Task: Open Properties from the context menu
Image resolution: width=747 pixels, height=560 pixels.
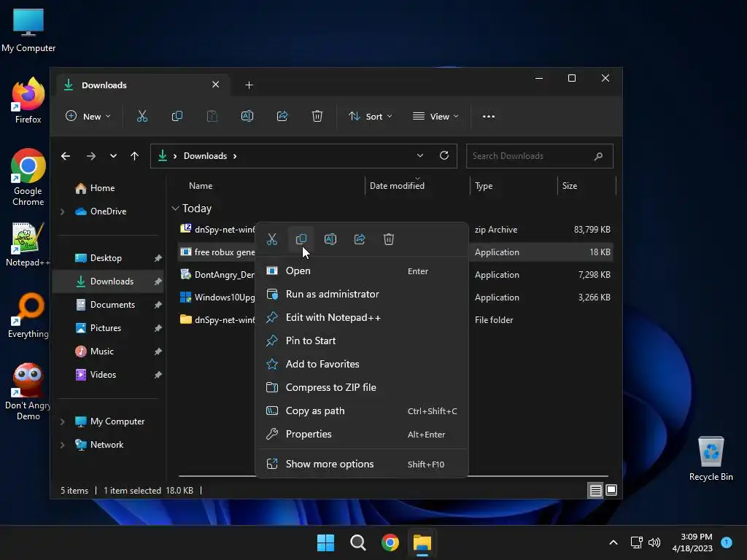Action: coord(362,434)
